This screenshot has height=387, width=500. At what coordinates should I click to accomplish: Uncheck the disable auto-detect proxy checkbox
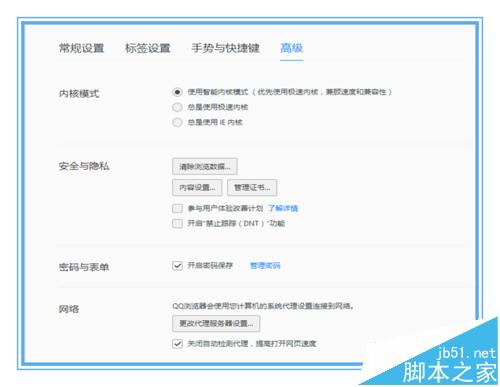coord(177,343)
